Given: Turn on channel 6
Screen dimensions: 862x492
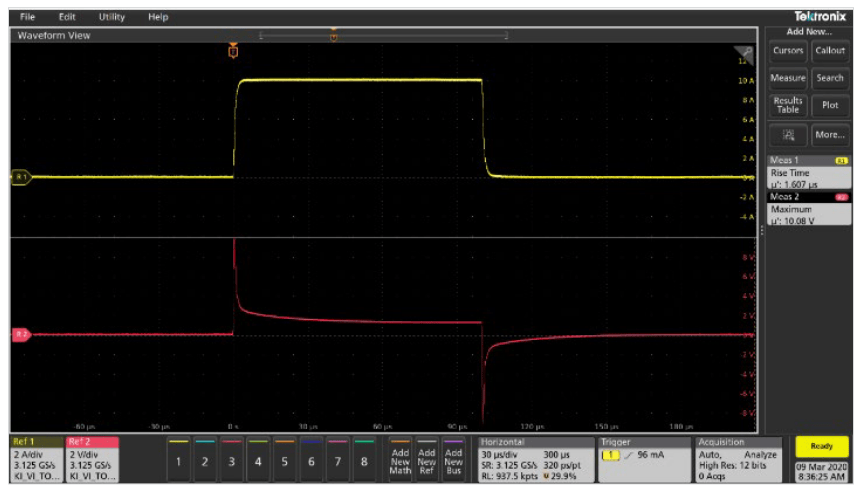Looking at the screenshot, I should click(x=311, y=461).
